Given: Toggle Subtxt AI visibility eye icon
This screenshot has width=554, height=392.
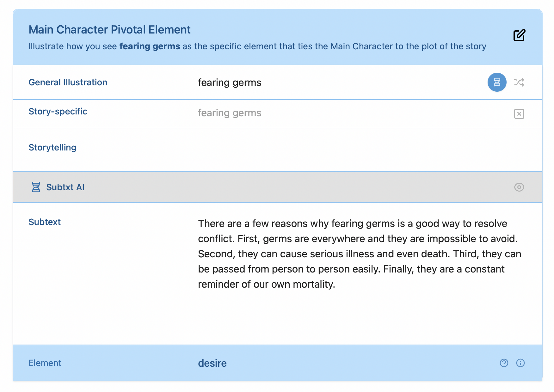Looking at the screenshot, I should (519, 187).
